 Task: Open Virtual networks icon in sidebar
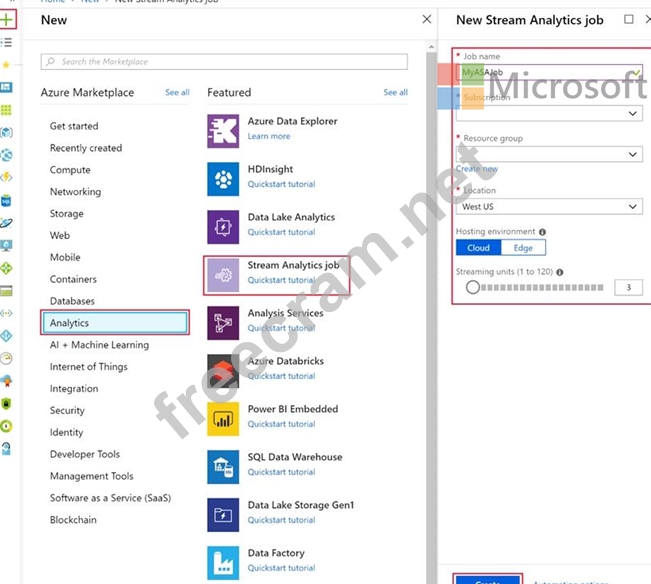[6, 313]
